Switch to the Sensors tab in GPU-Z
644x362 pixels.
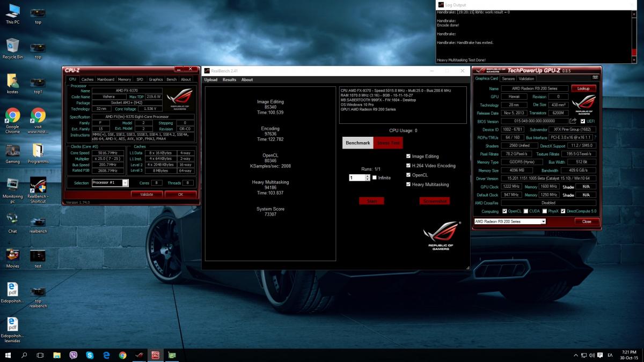508,79
